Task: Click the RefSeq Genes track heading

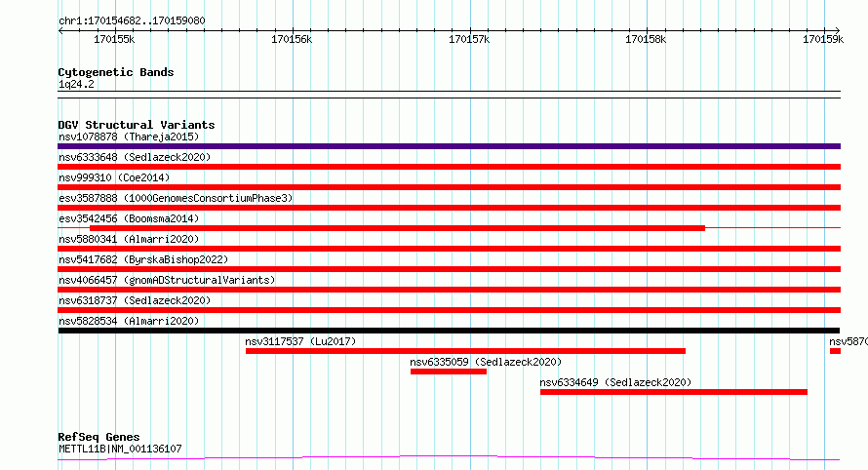Action: pyautogui.click(x=99, y=437)
